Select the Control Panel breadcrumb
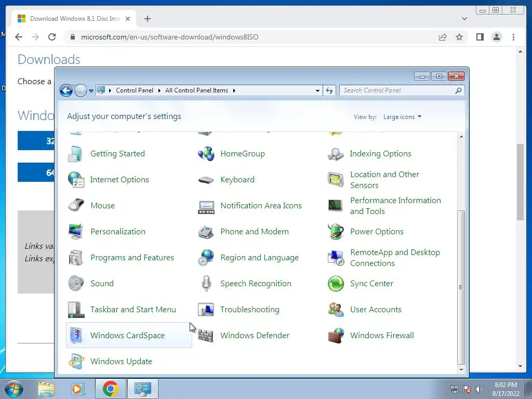The height and width of the screenshot is (399, 532). pyautogui.click(x=135, y=90)
